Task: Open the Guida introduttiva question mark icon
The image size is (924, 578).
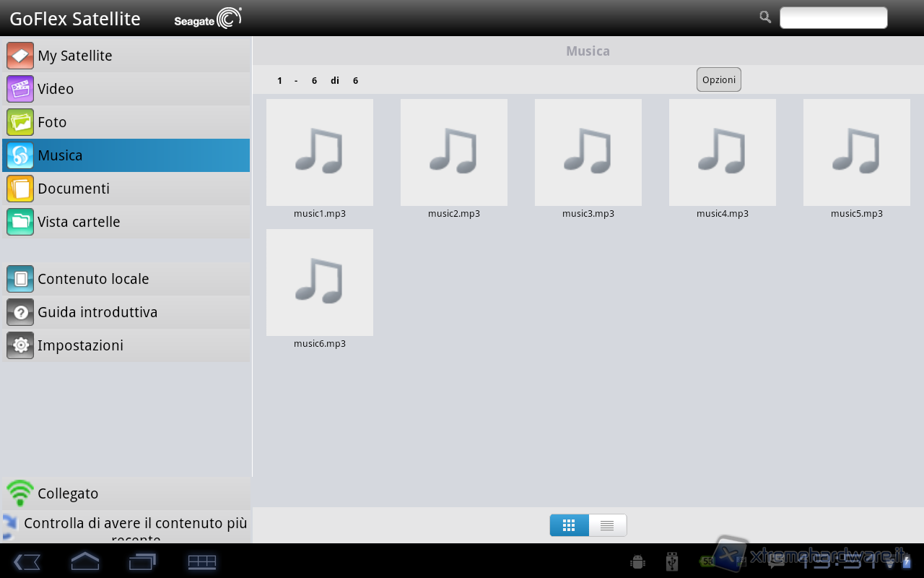Action: 20,312
